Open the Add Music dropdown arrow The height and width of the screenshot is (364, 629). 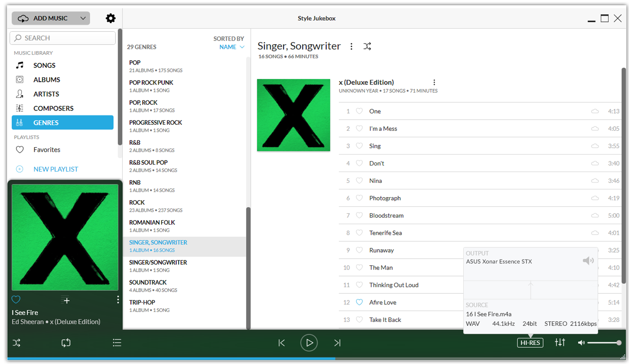(x=83, y=18)
